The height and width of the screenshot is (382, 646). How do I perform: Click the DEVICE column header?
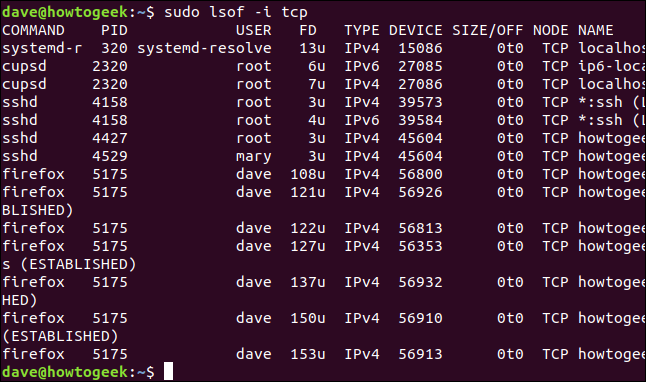416,30
